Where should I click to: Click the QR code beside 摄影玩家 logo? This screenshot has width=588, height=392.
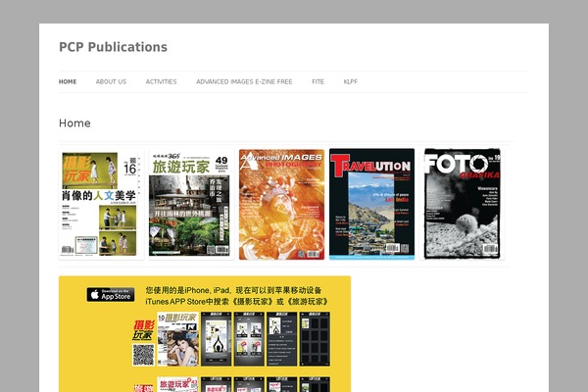143,355
